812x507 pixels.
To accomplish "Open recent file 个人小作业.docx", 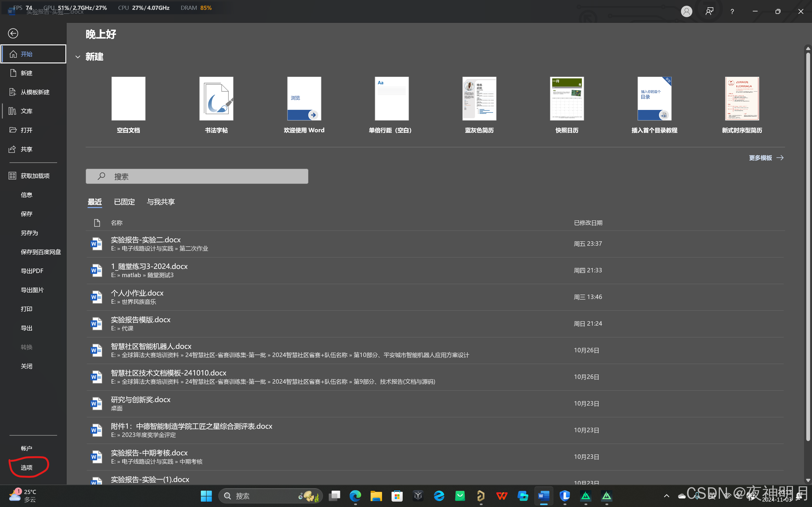I will click(x=137, y=293).
